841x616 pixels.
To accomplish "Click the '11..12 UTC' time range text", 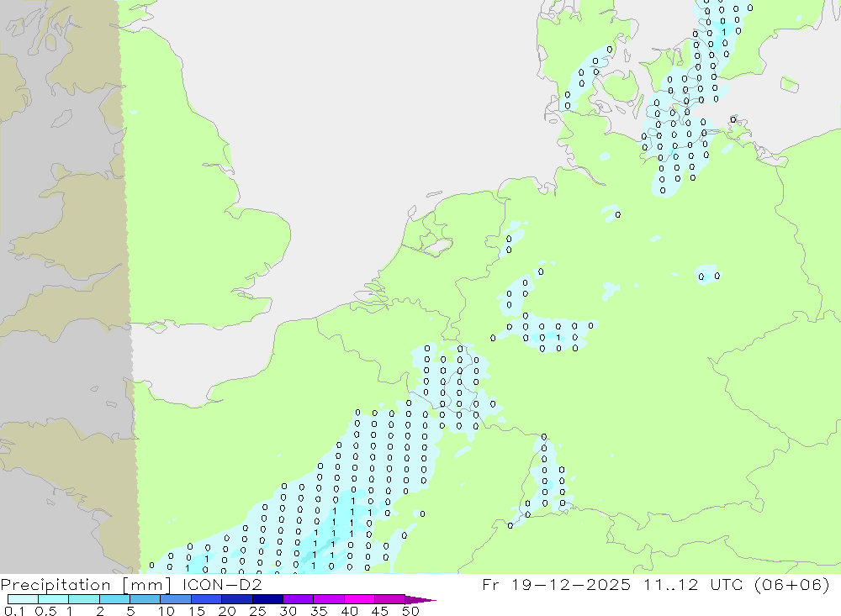I will pos(693,584).
